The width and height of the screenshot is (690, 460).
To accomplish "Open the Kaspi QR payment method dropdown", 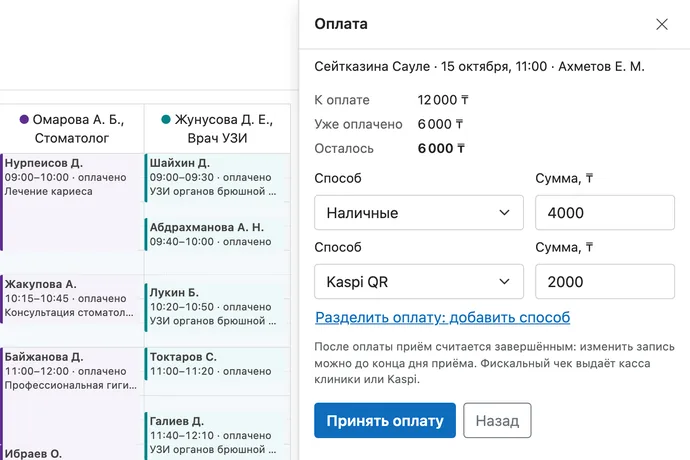I will click(418, 282).
